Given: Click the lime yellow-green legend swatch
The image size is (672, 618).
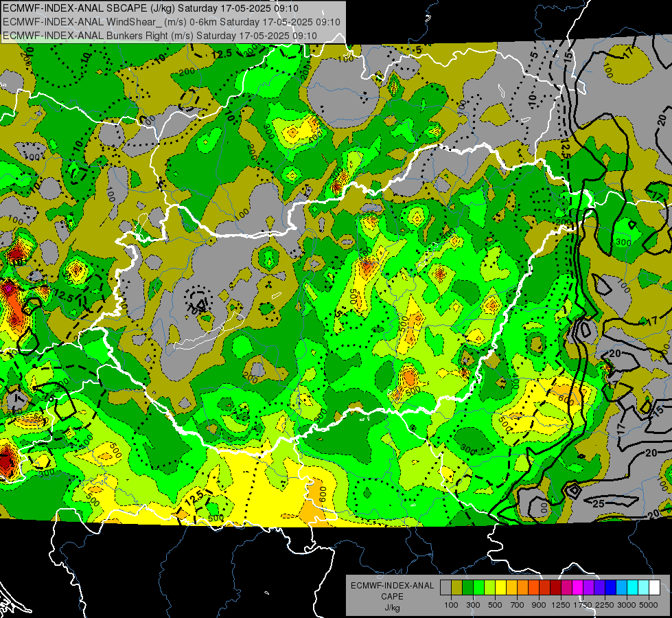Looking at the screenshot, I should coord(489,588).
